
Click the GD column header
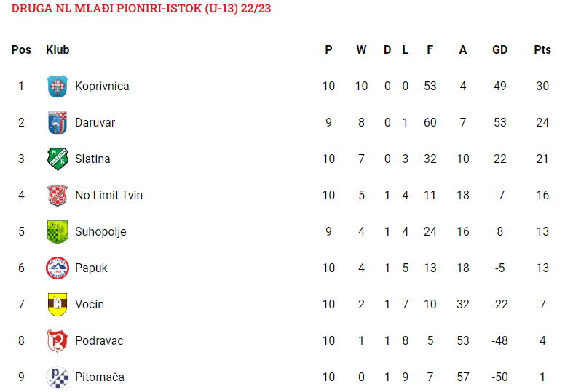tap(499, 49)
